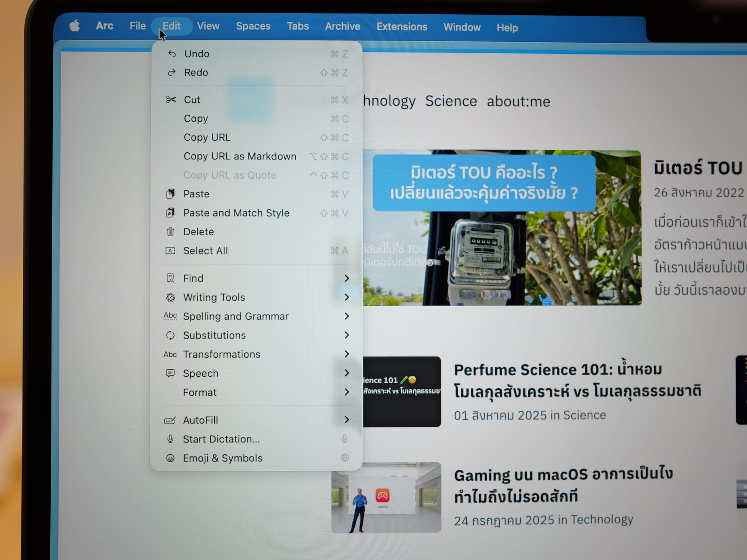Screen dimensions: 747x560
Task: Open the about:me page link
Action: (518, 102)
